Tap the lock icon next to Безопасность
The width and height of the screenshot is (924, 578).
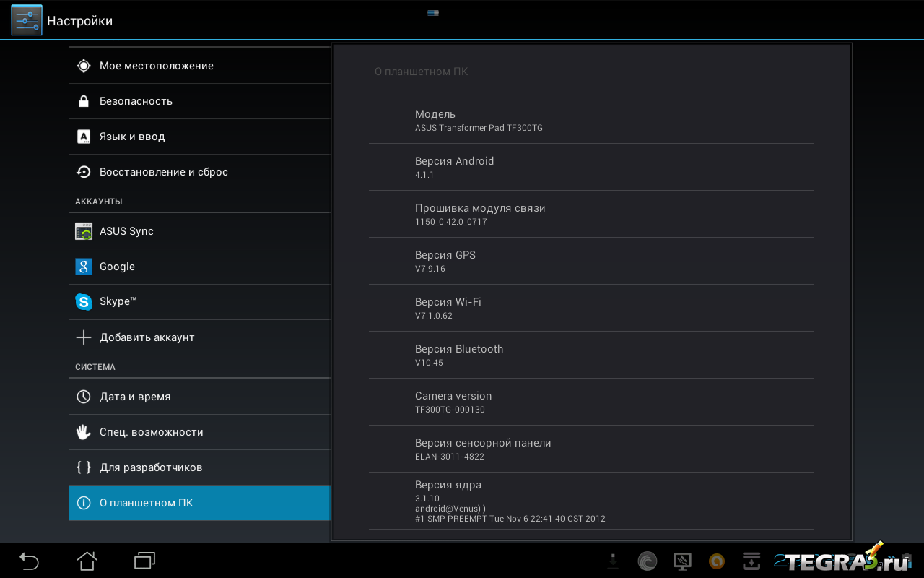pyautogui.click(x=84, y=101)
